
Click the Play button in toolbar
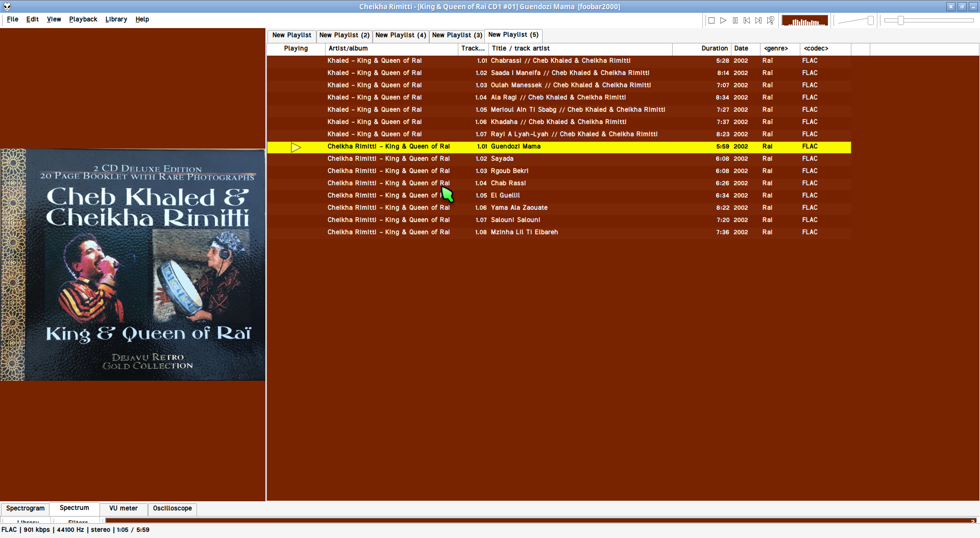pyautogui.click(x=723, y=20)
